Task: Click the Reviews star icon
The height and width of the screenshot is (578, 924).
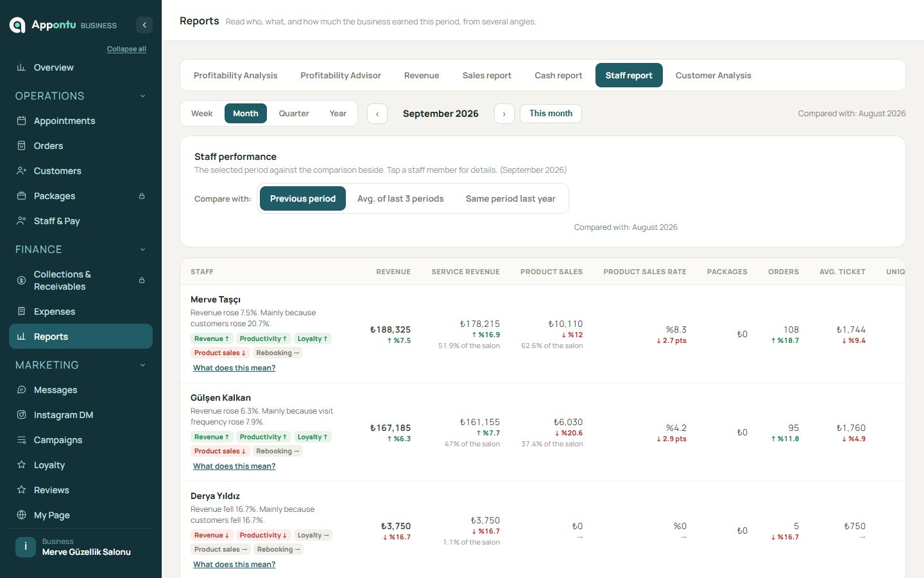Action: [21, 490]
